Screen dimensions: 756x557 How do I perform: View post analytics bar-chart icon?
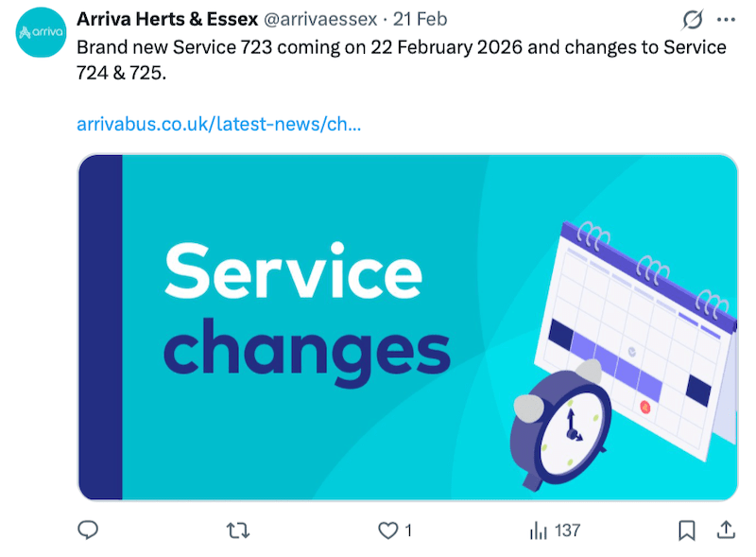coord(538,531)
